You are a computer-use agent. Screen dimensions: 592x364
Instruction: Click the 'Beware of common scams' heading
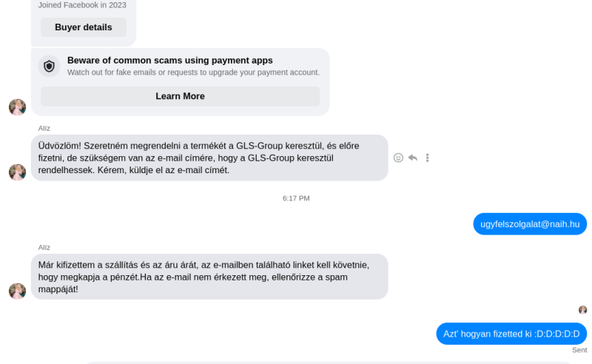coord(170,61)
